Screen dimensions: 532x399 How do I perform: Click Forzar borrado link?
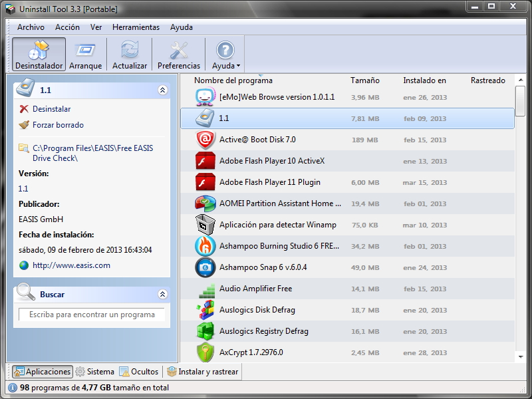(58, 125)
